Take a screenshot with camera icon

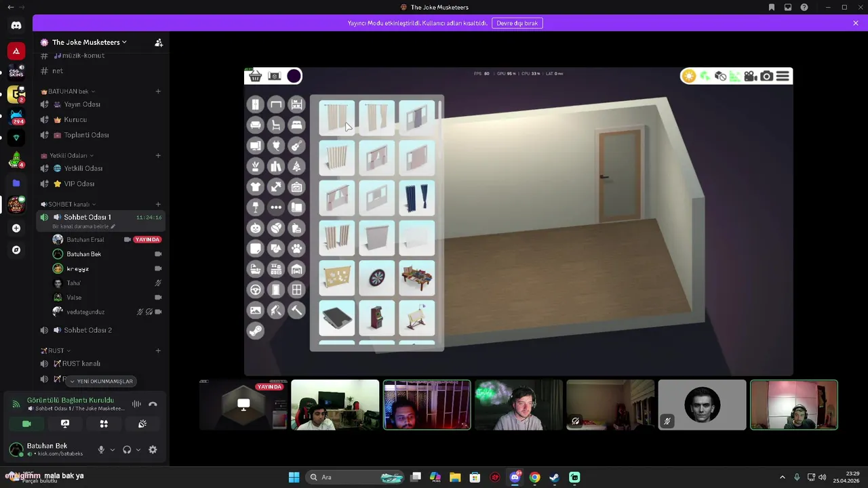click(x=766, y=76)
